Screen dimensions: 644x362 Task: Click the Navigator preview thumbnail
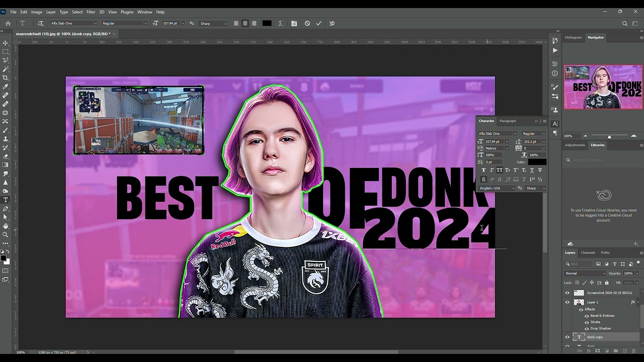click(x=603, y=87)
